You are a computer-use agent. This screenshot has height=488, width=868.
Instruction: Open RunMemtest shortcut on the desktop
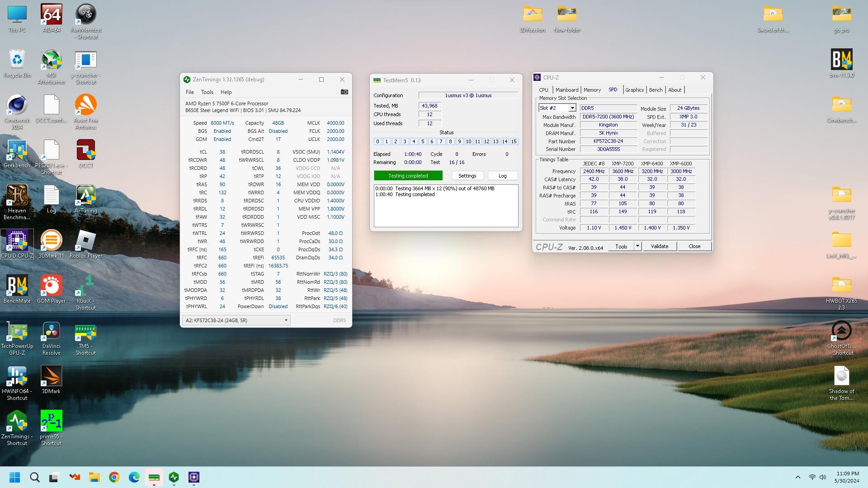[85, 21]
